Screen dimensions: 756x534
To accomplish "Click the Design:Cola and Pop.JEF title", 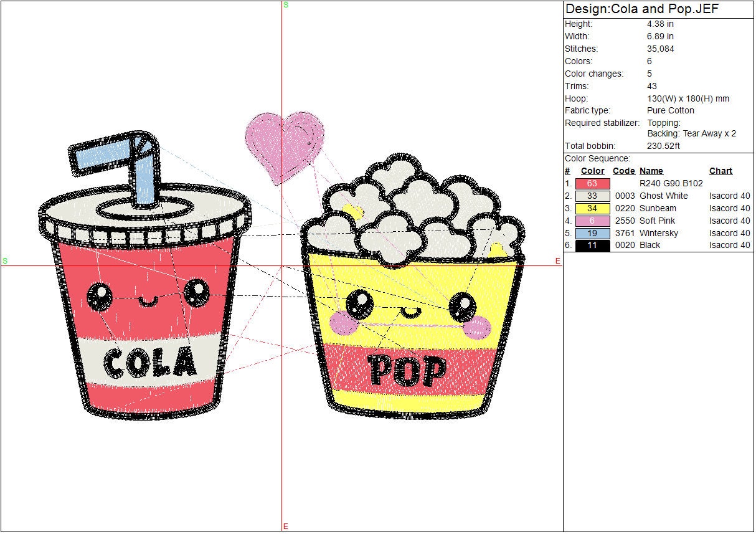I will point(641,10).
